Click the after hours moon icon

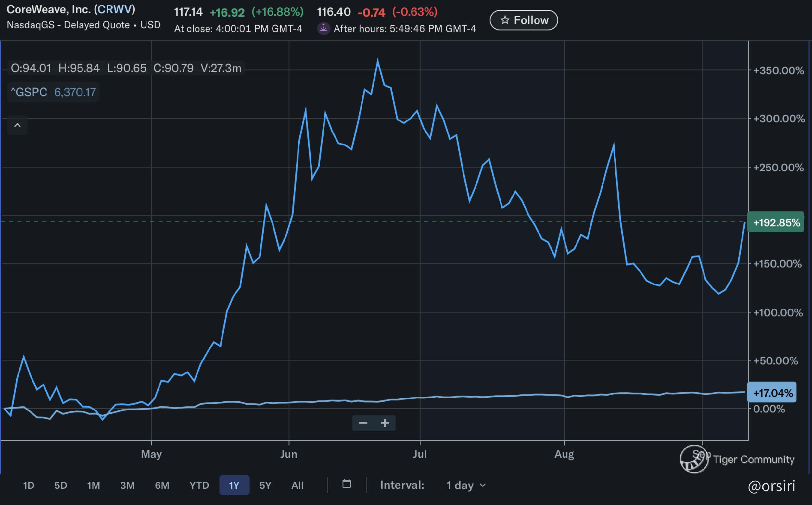point(323,29)
